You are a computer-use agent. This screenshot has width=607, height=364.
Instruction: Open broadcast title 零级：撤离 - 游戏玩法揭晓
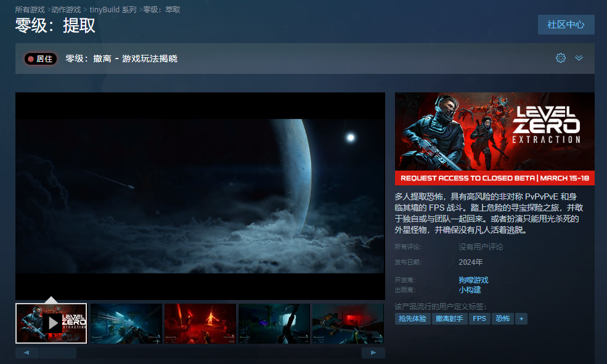[121, 59]
